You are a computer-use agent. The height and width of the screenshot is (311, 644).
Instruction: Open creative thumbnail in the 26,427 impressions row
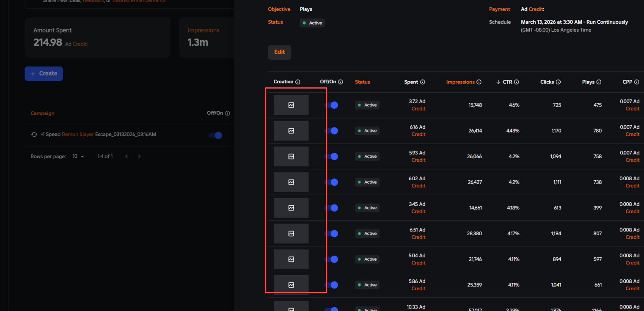[x=291, y=182]
